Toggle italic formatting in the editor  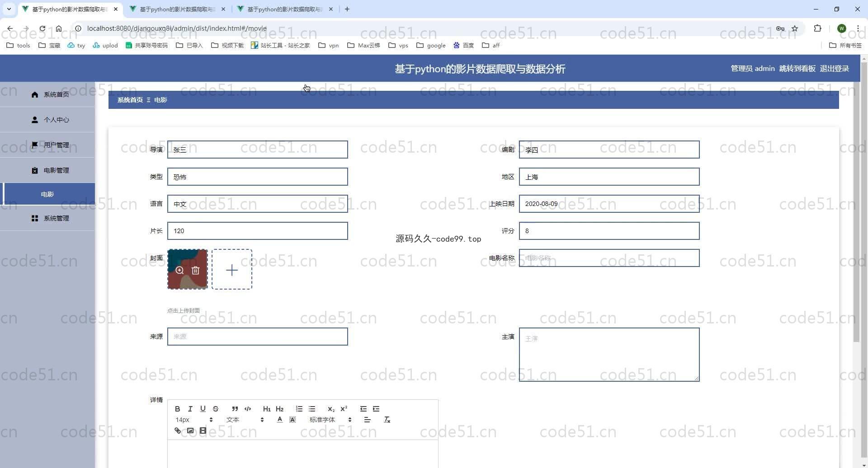tap(190, 409)
